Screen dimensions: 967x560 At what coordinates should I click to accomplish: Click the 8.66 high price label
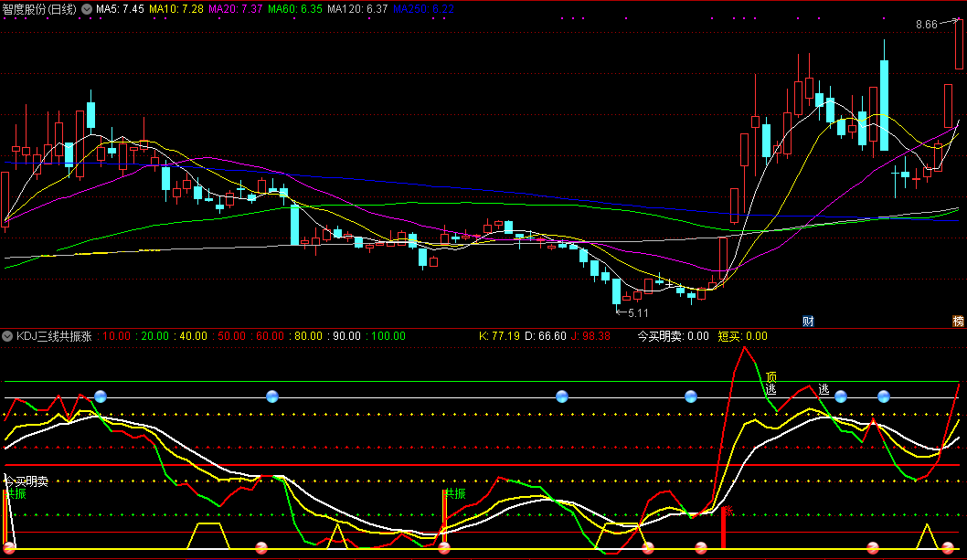coord(926,25)
